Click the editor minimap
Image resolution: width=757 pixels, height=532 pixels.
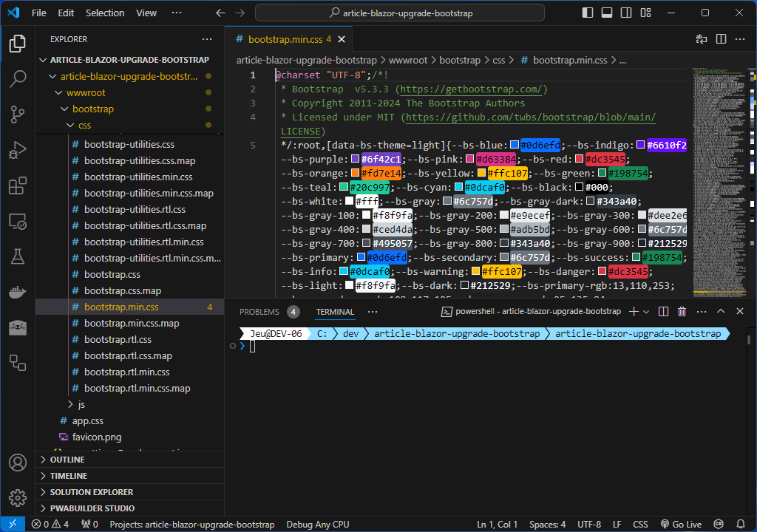coord(719,182)
